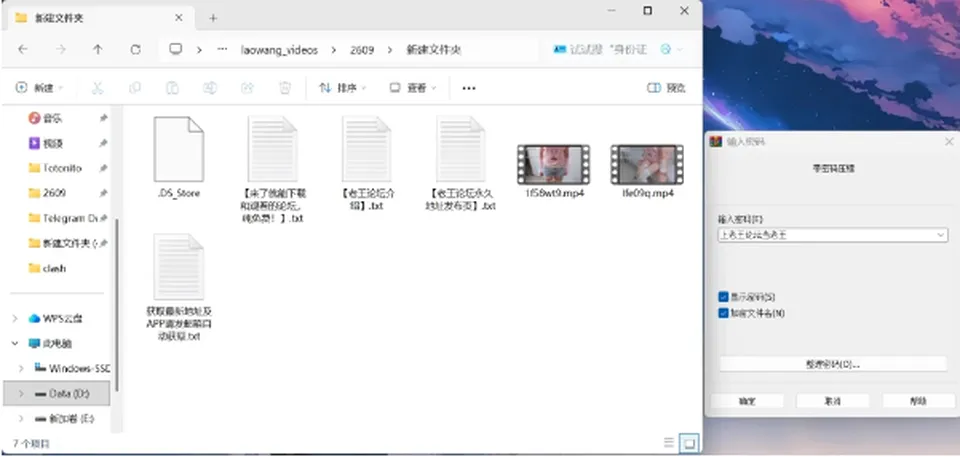
Task: Switch to details list view icon
Action: (x=668, y=442)
